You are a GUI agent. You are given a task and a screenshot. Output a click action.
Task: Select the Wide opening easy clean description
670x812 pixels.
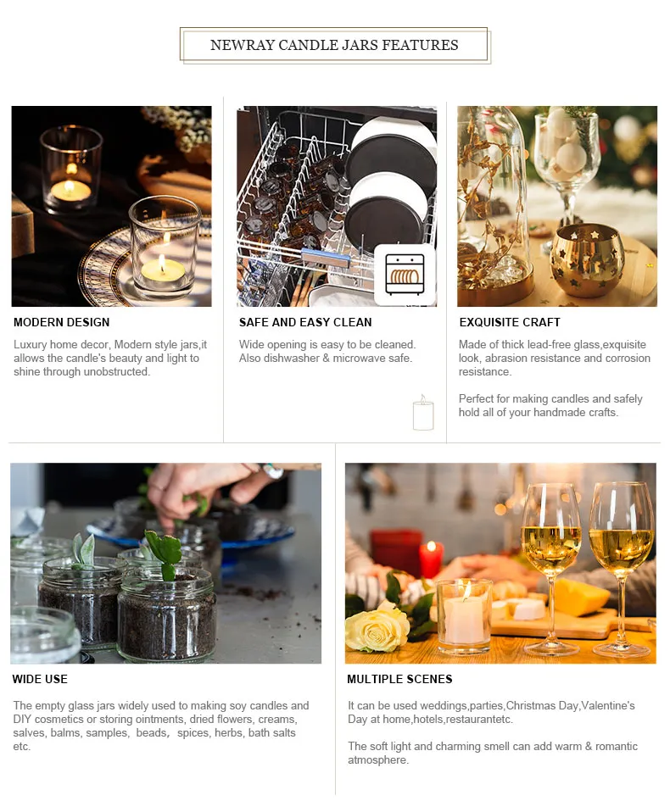click(x=327, y=351)
